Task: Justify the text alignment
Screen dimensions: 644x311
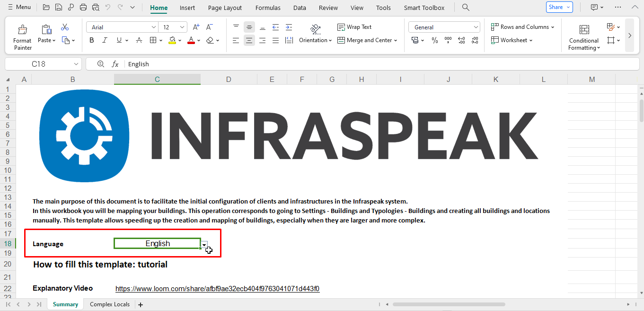Action: tap(276, 40)
